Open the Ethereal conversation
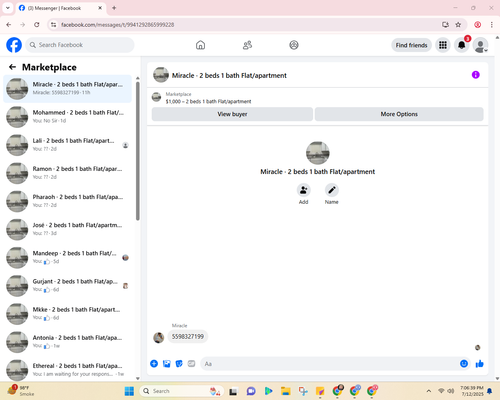Viewport: 500px width, 400px height. click(x=68, y=370)
